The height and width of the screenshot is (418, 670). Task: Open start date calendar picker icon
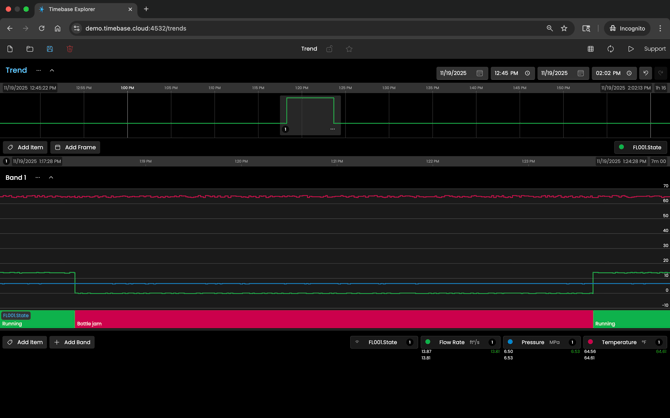tap(479, 73)
